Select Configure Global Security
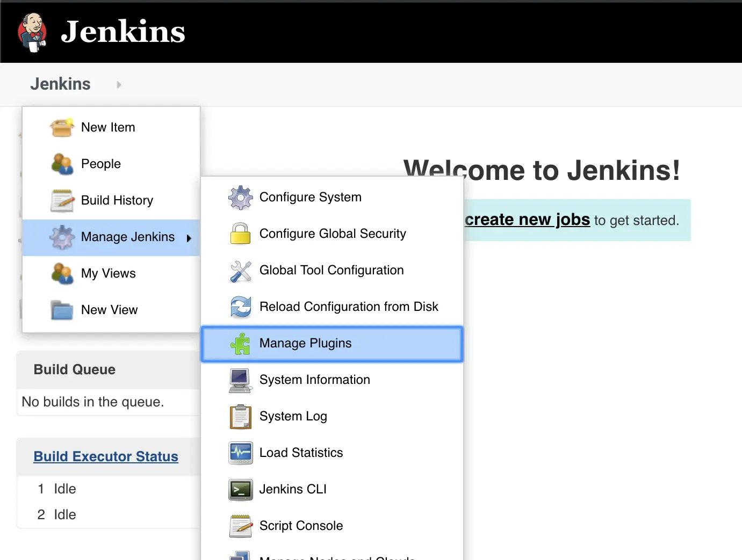This screenshot has width=742, height=560. pos(332,234)
